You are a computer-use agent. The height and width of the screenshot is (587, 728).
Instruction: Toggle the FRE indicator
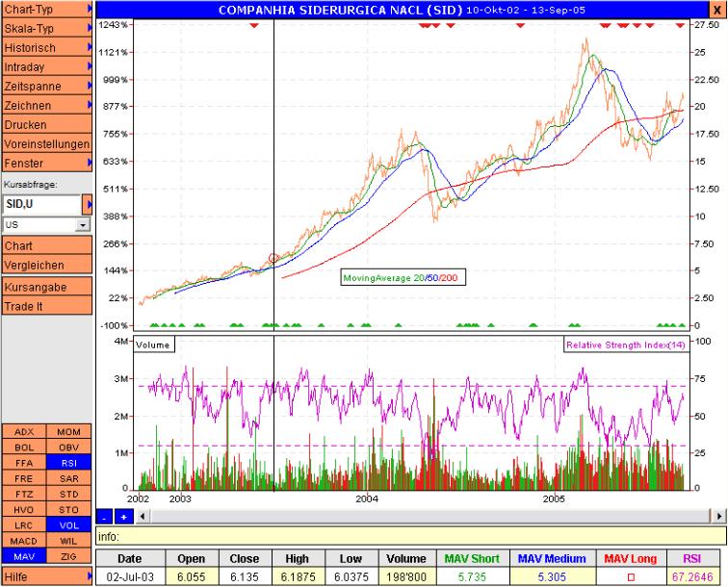(24, 478)
